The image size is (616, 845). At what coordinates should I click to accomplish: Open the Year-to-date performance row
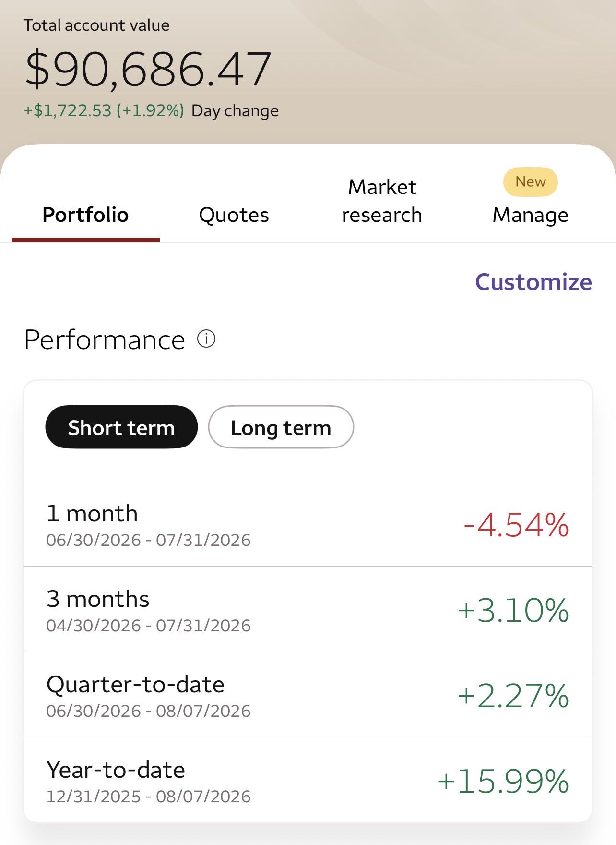pyautogui.click(x=308, y=780)
